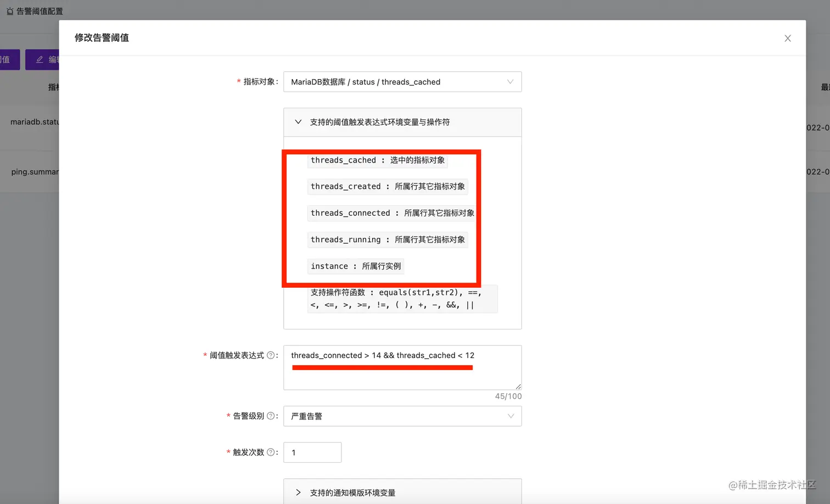
Task: Click the purple 编辑 button
Action: [45, 59]
